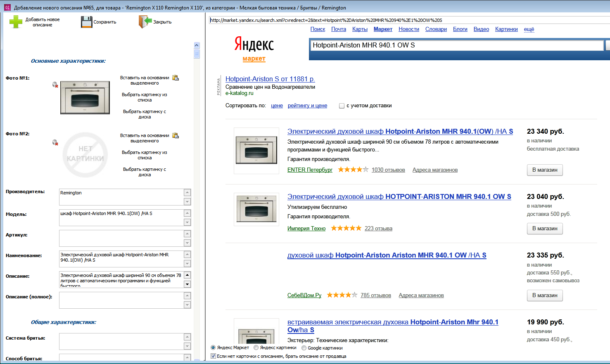Expand 'ещё' menu in Yandex navigation
Viewport: 610px width, 364px height.
[x=529, y=29]
